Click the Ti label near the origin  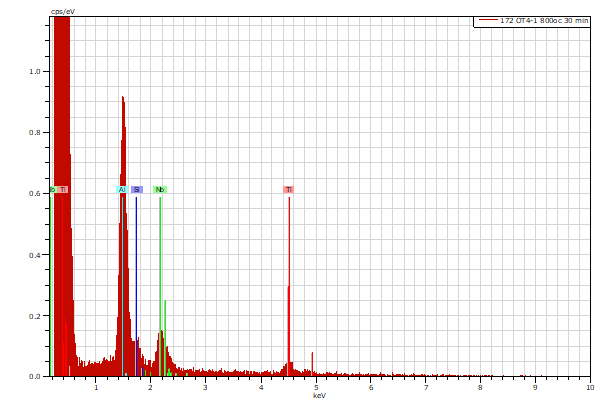click(63, 190)
